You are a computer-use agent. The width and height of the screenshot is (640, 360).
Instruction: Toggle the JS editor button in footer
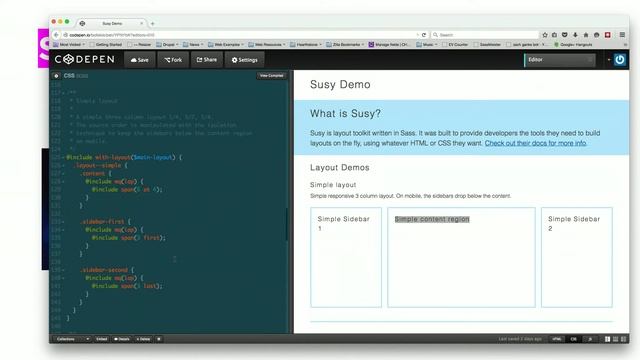[x=590, y=339]
